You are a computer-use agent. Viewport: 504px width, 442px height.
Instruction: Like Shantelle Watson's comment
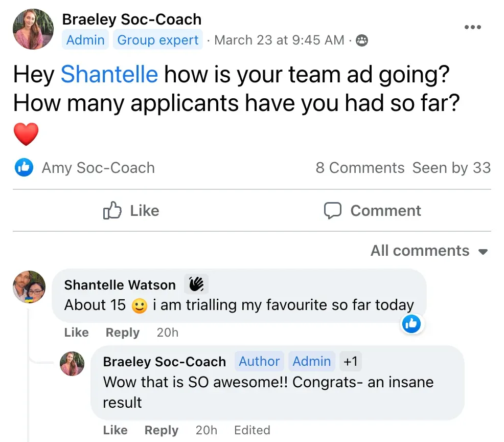77,333
